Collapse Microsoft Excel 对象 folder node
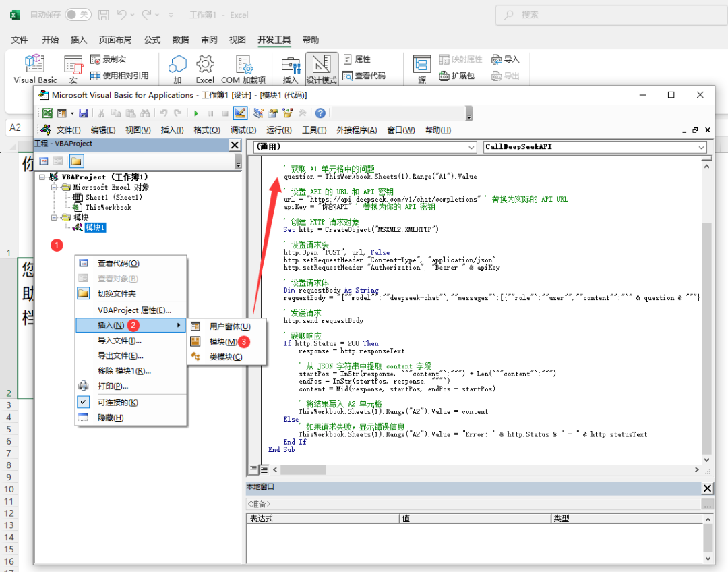 [55, 188]
